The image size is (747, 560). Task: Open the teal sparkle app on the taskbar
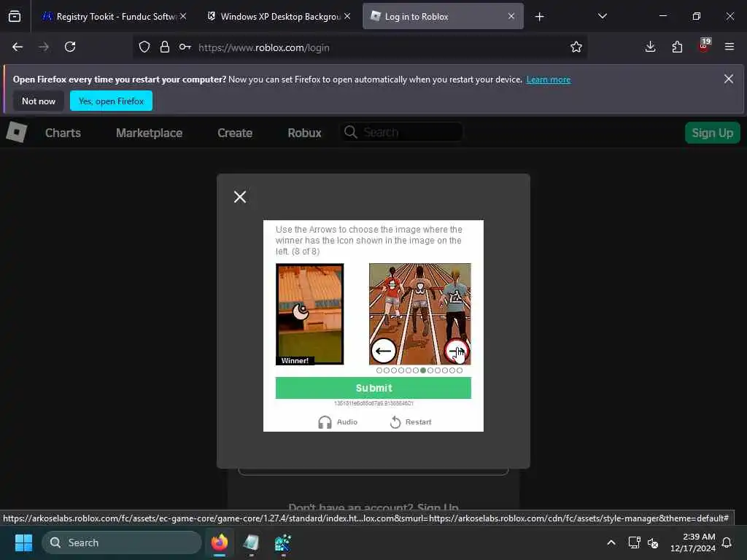click(283, 542)
